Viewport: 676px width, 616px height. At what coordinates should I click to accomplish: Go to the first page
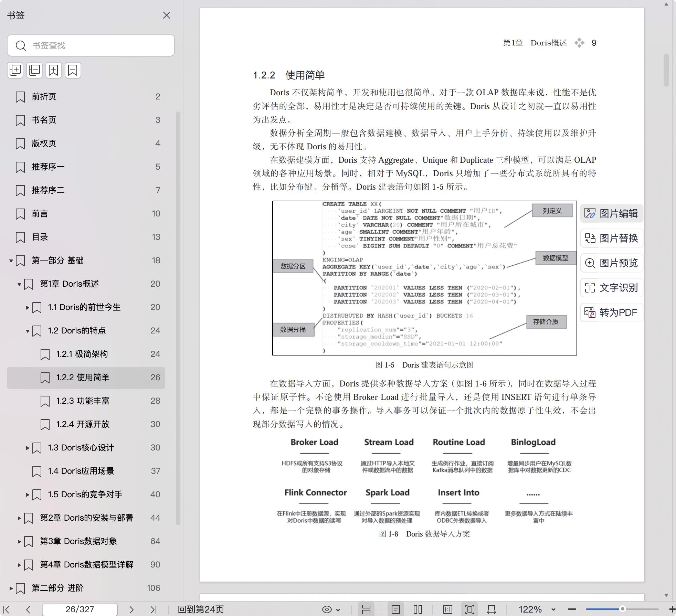[x=7, y=609]
